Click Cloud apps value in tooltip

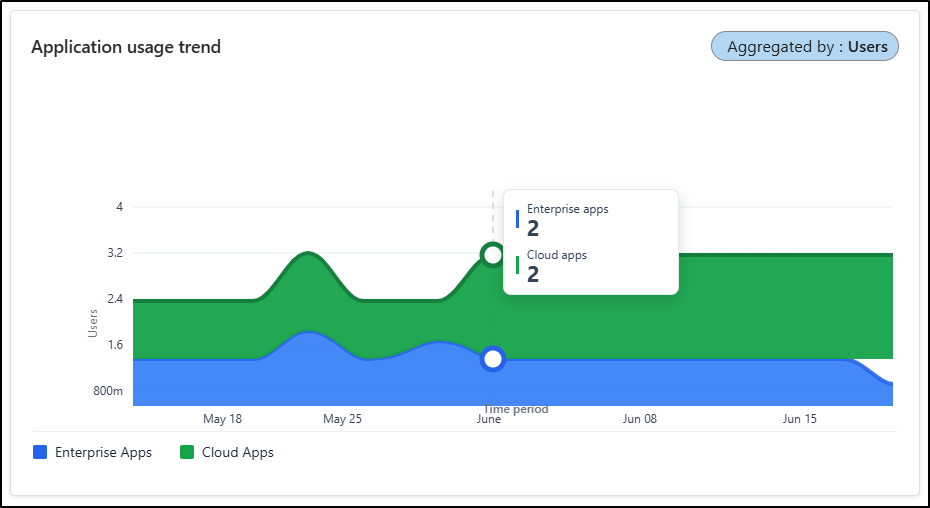click(533, 274)
